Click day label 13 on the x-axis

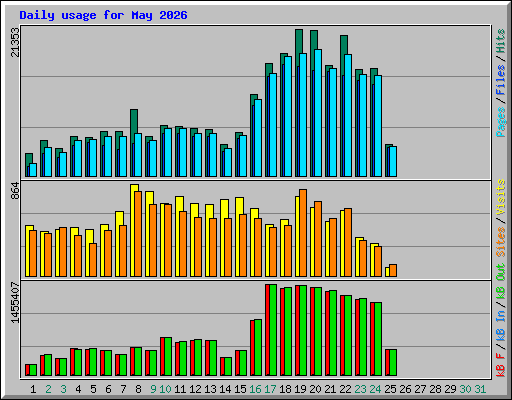click(x=210, y=389)
